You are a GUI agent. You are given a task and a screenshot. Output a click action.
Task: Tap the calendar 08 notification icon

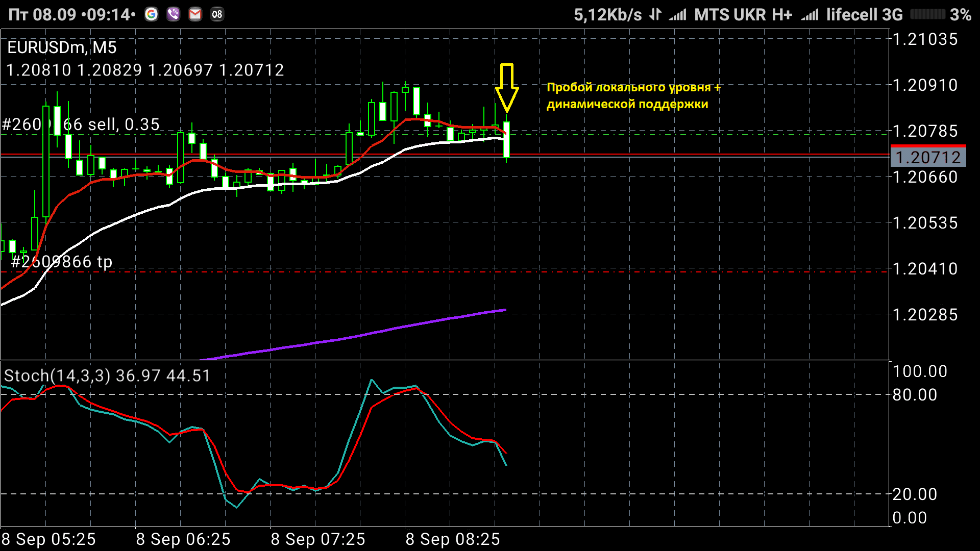(x=217, y=14)
